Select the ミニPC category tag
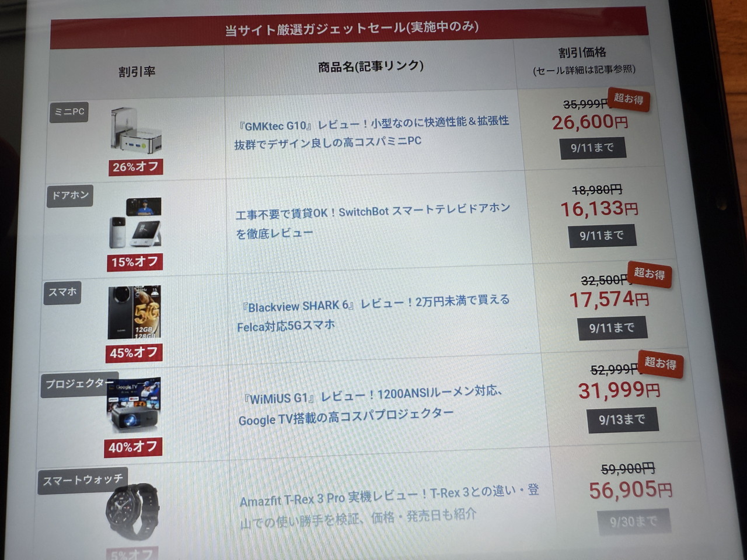The width and height of the screenshot is (747, 560). tap(69, 112)
